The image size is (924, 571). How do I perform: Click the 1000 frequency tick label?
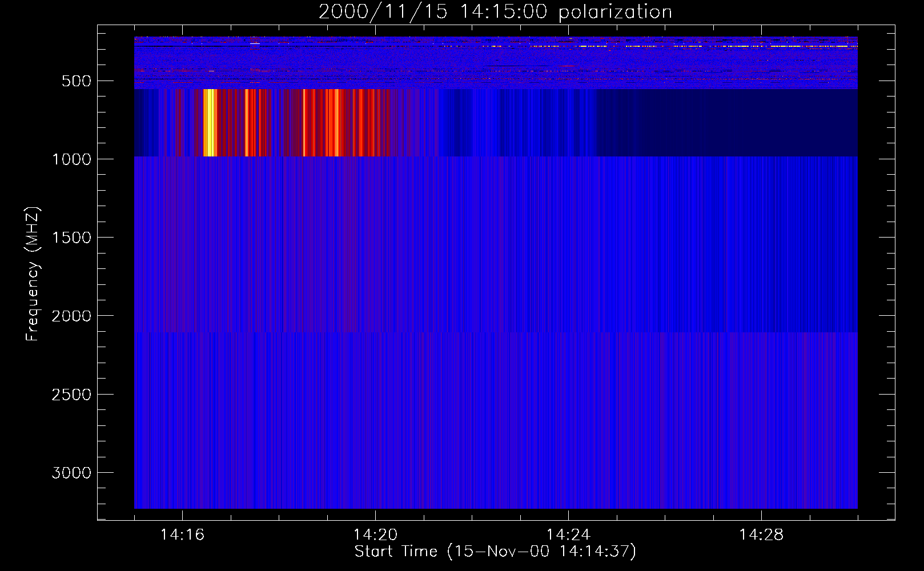71,159
